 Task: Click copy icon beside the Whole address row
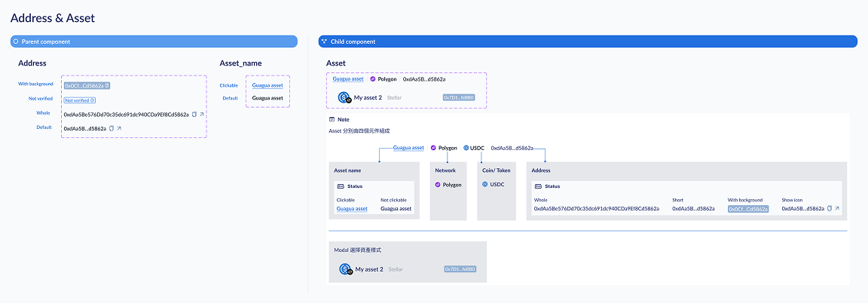(x=194, y=115)
